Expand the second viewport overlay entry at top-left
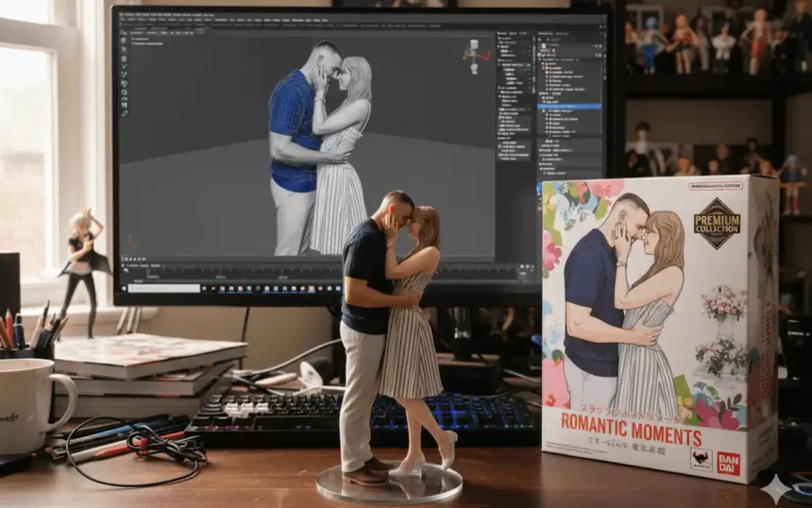This screenshot has width=812, height=508. tap(147, 43)
